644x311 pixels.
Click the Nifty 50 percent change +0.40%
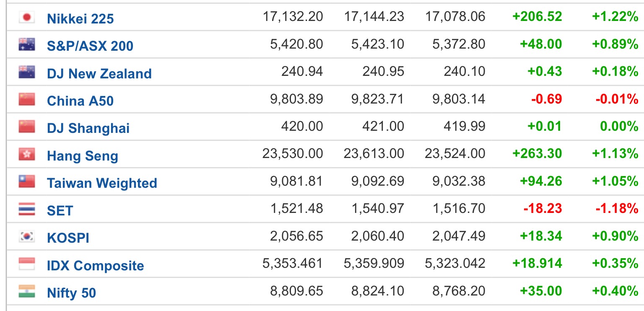[x=615, y=290]
